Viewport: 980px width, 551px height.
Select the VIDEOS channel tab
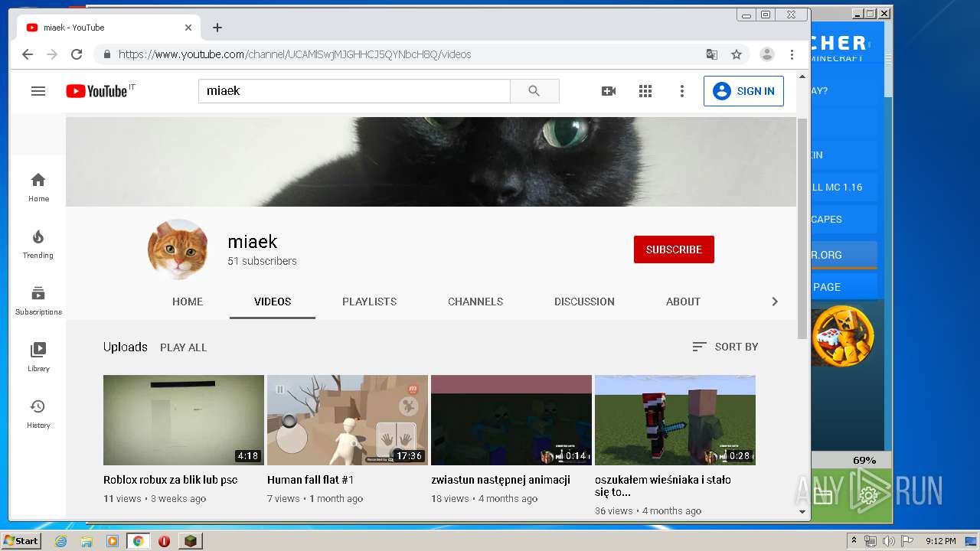[273, 302]
